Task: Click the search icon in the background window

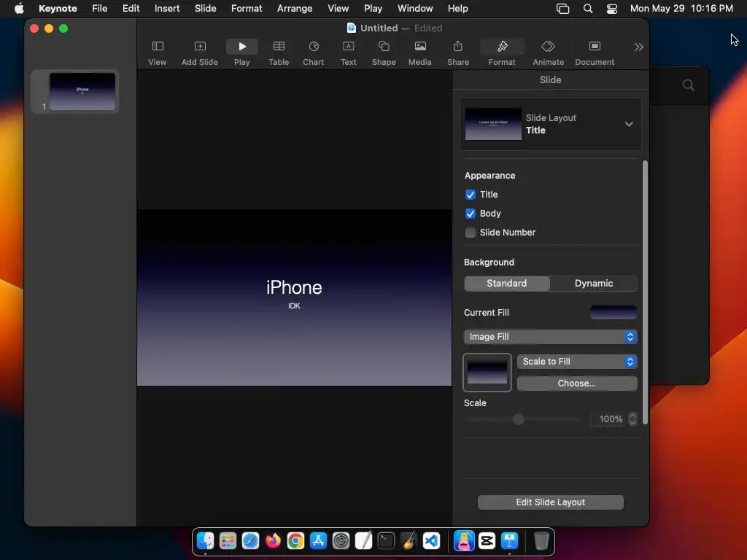Action: click(689, 85)
